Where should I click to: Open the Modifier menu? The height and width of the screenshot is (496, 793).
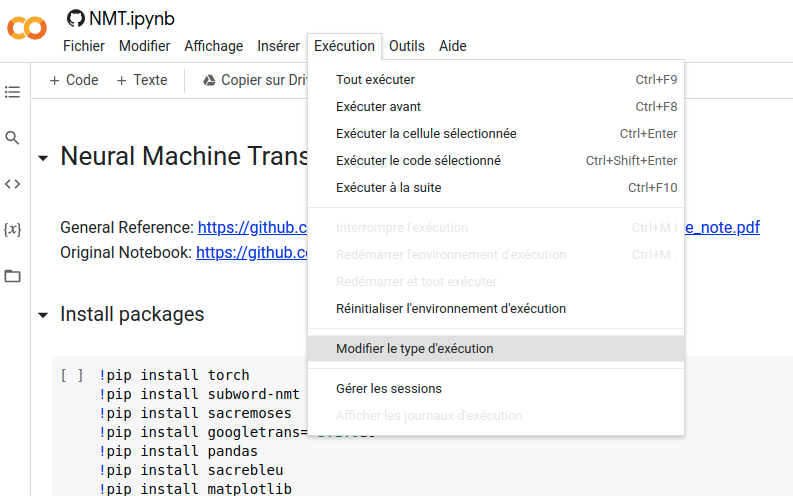(x=145, y=46)
